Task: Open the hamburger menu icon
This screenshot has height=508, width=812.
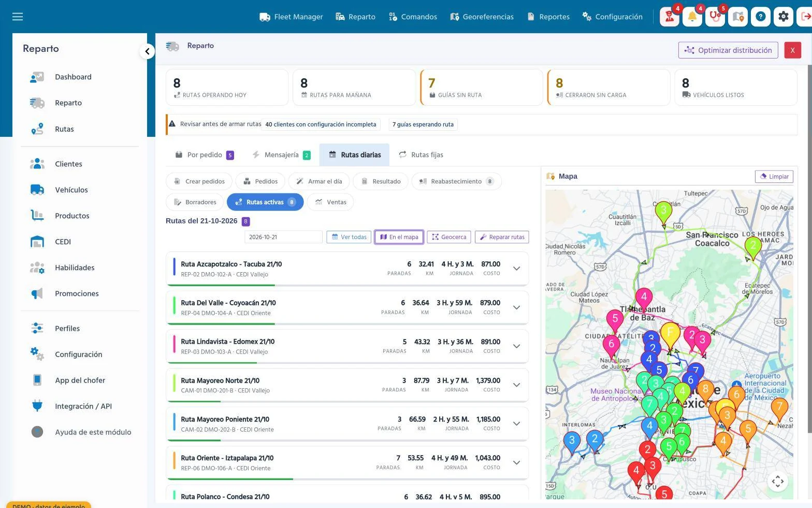Action: [18, 17]
